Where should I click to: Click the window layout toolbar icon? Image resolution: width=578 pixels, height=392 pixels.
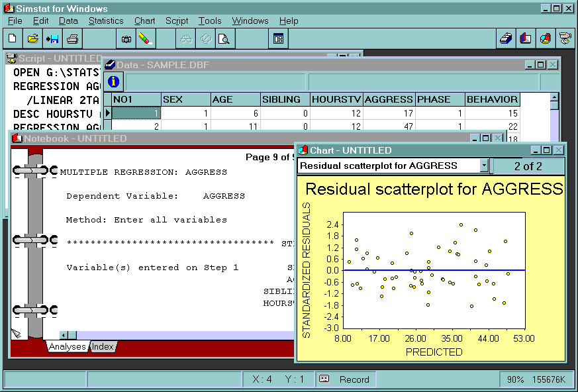pyautogui.click(x=278, y=39)
